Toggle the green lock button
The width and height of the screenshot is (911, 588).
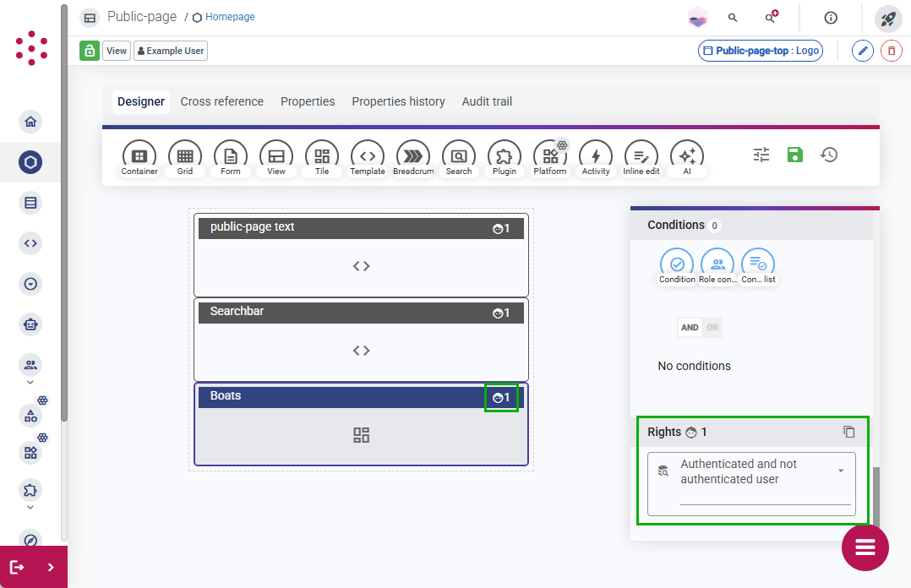[90, 52]
